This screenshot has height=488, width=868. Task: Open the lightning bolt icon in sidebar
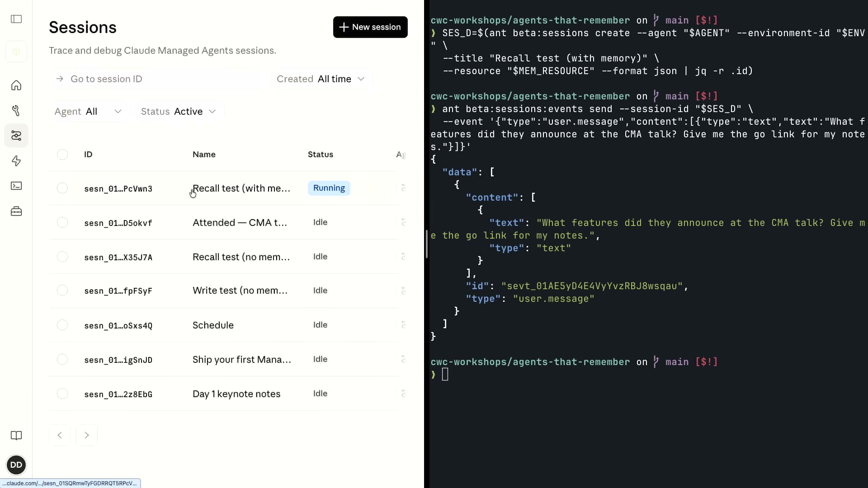click(x=16, y=161)
